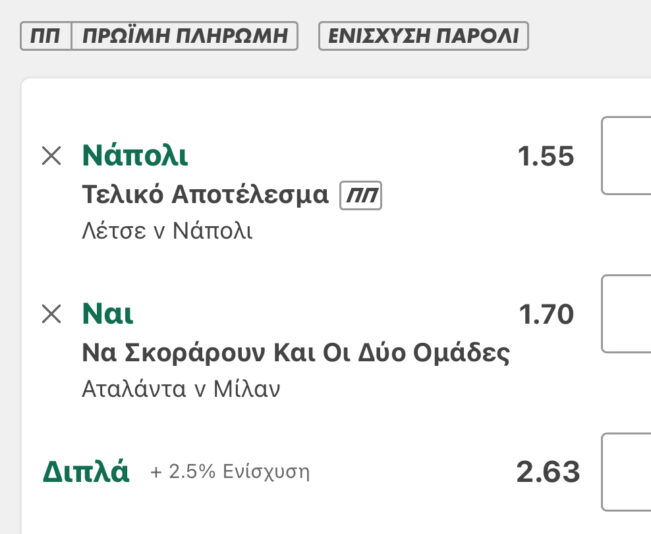
Task: Select the Νάπολι selection name
Action: click(135, 156)
